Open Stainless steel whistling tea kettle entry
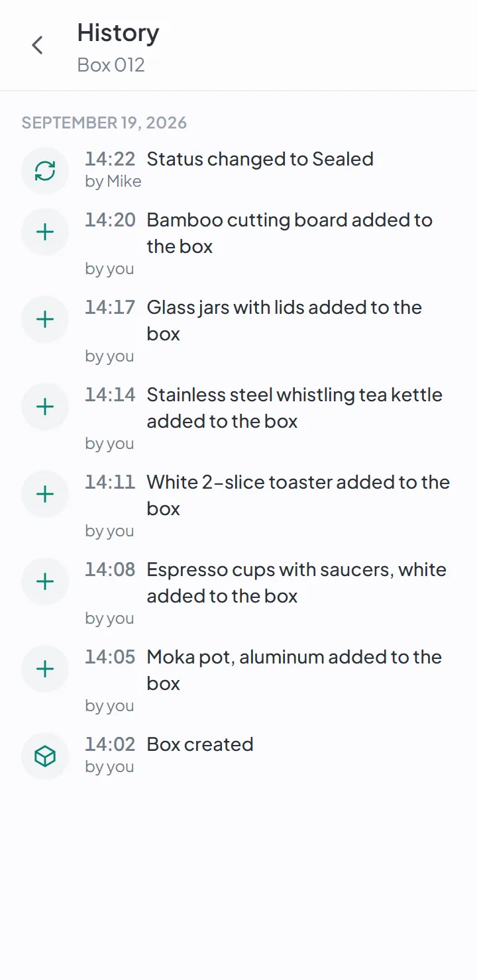Screen dimensions: 477x980 295,408
